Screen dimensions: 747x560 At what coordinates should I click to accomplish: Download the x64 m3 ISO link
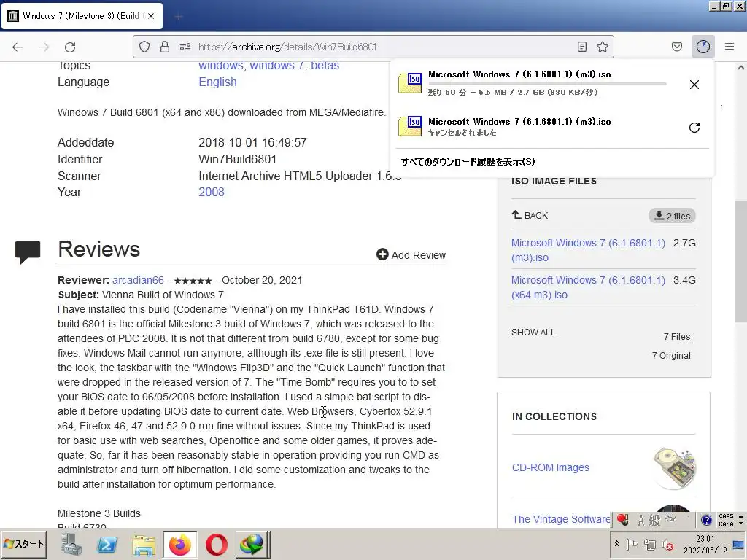[x=588, y=287]
